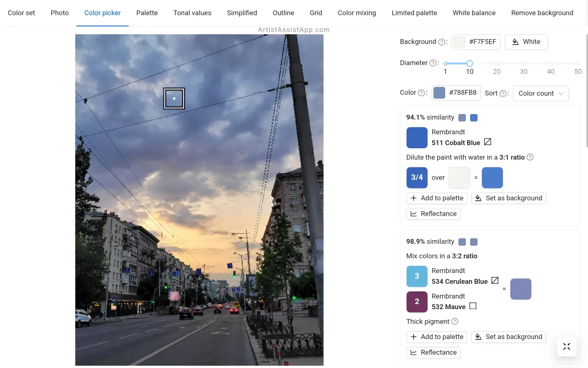Switch to the Limited palette tab
This screenshot has height=368, width=588.
click(x=414, y=13)
